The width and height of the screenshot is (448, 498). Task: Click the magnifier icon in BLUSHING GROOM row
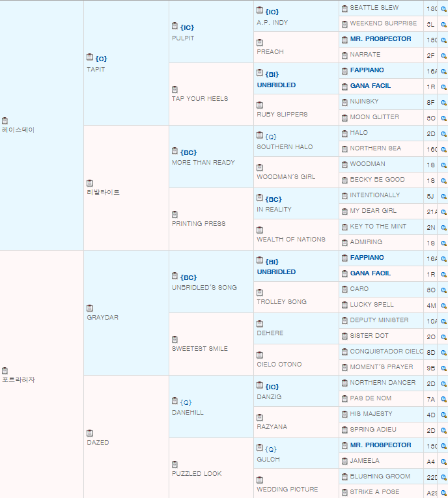pos(443,477)
